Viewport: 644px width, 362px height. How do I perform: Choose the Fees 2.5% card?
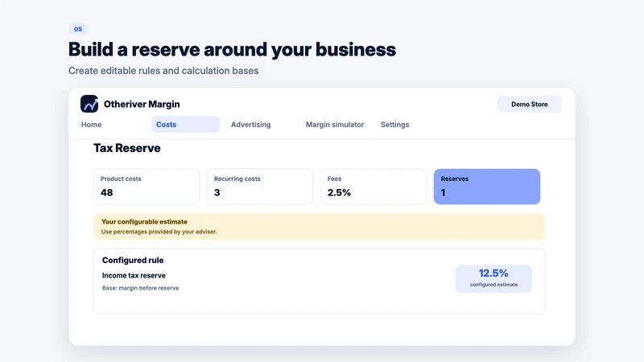tap(374, 187)
